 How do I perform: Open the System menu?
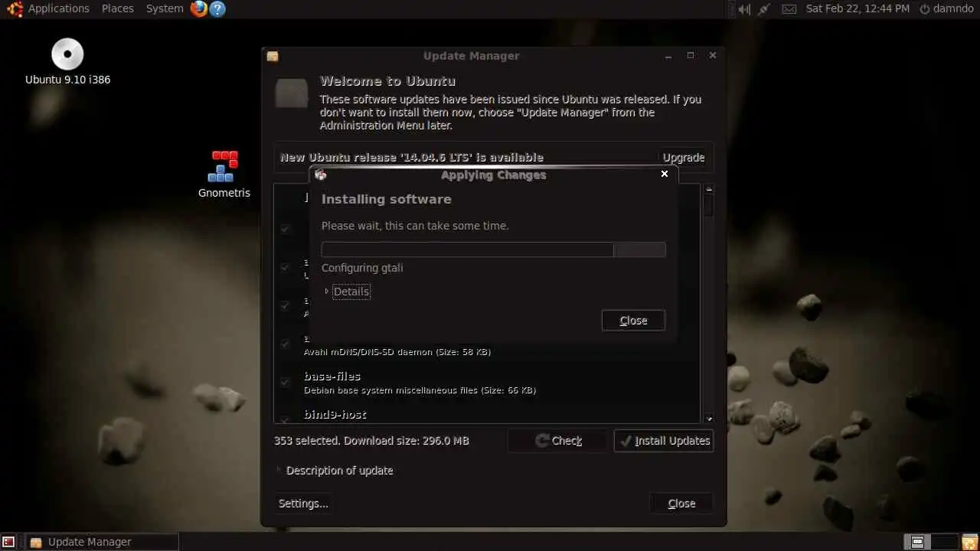coord(165,8)
